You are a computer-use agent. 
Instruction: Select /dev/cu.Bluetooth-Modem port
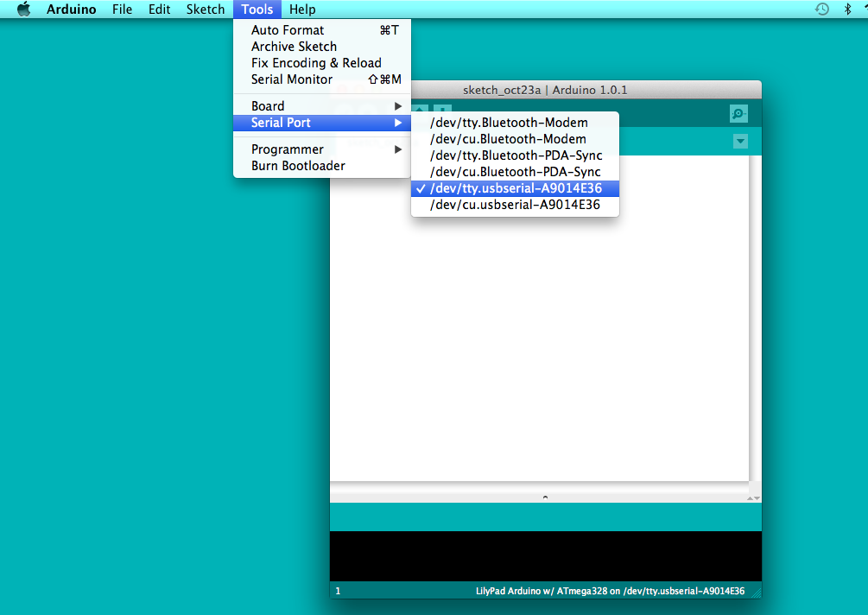tap(515, 139)
